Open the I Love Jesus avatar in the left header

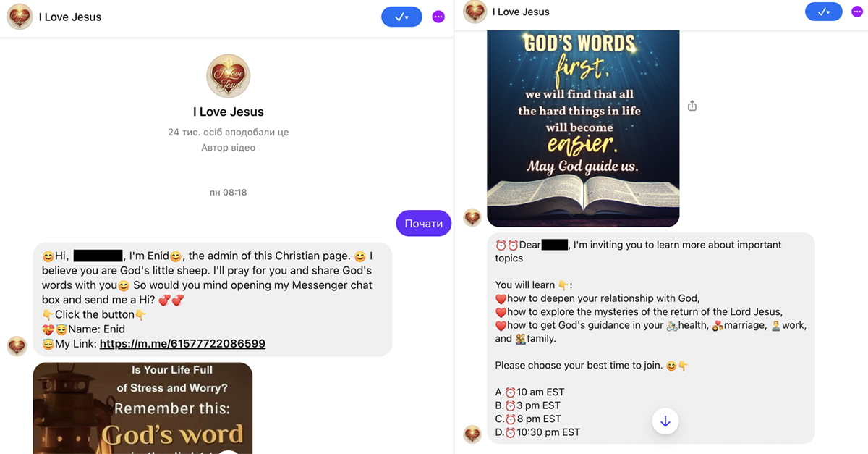pyautogui.click(x=20, y=17)
